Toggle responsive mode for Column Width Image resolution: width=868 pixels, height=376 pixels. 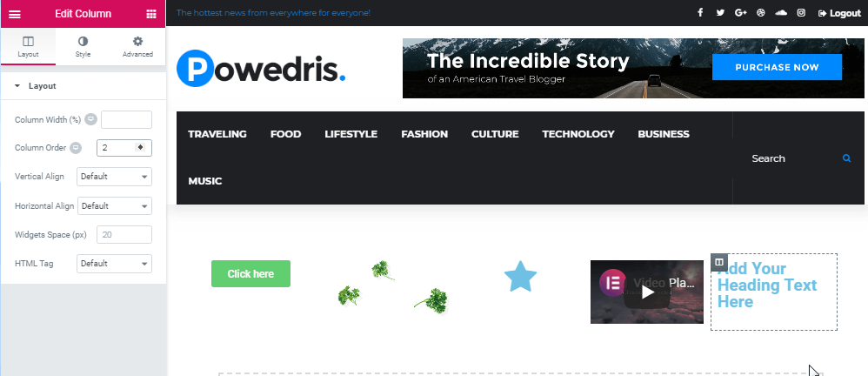tap(90, 119)
